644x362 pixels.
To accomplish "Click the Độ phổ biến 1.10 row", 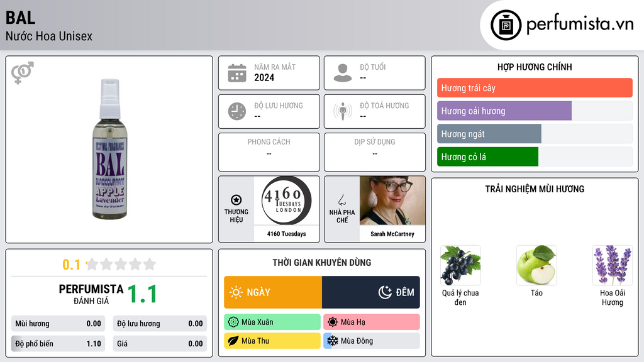I will 58,344.
